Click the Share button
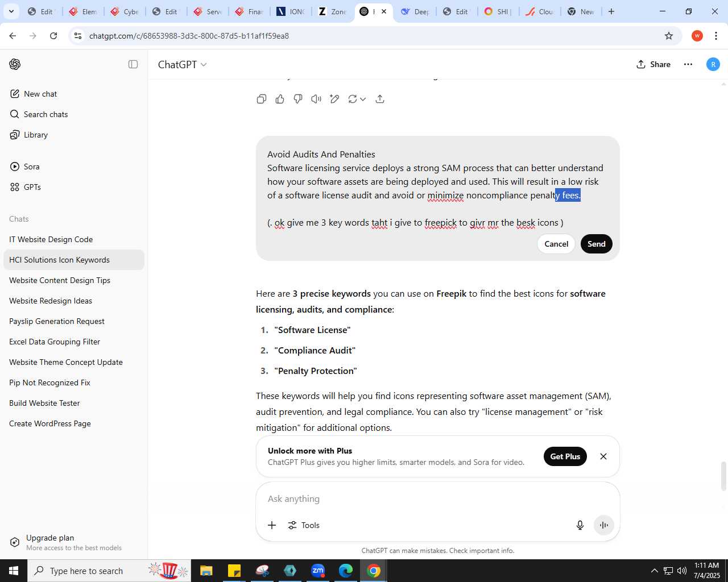The image size is (728, 582). [653, 64]
